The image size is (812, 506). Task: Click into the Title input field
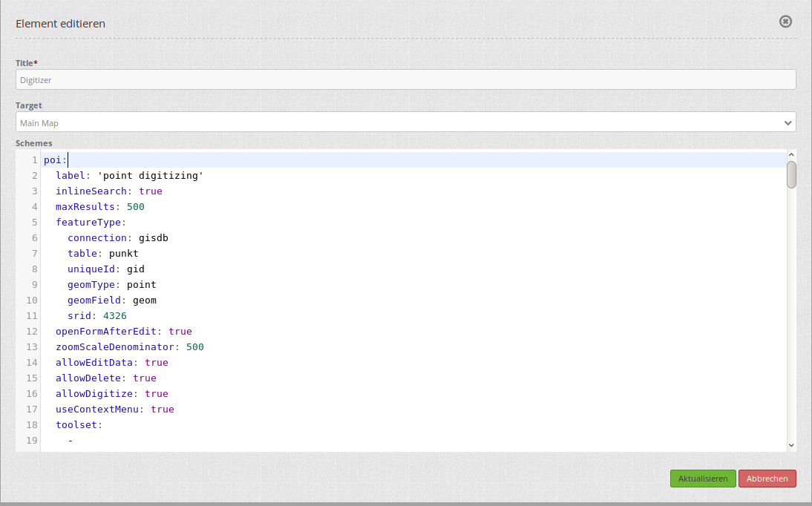(405, 79)
